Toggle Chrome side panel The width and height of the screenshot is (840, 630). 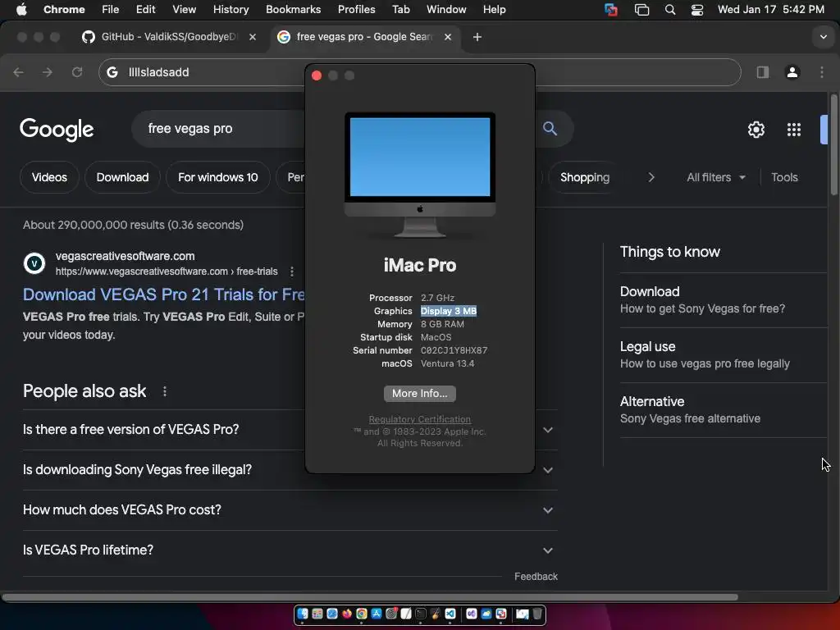(762, 72)
